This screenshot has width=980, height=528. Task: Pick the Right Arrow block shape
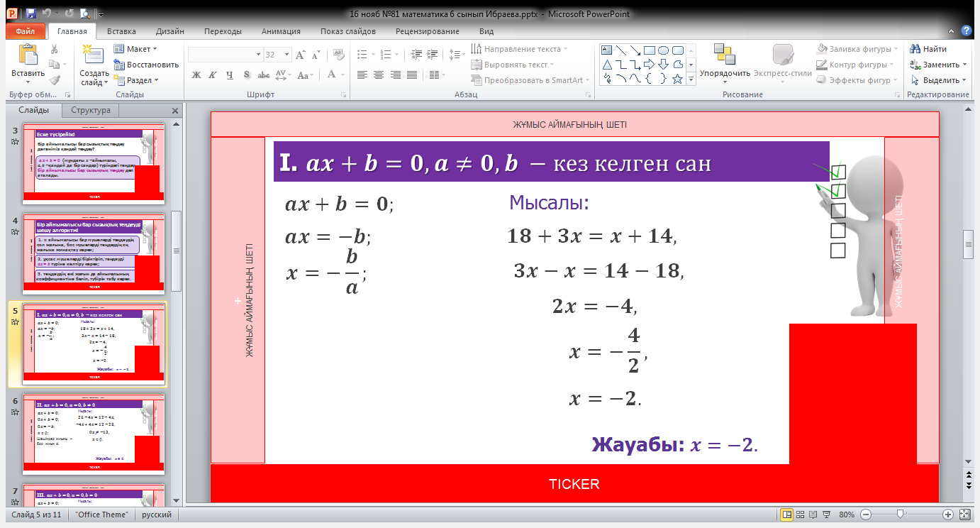(649, 65)
